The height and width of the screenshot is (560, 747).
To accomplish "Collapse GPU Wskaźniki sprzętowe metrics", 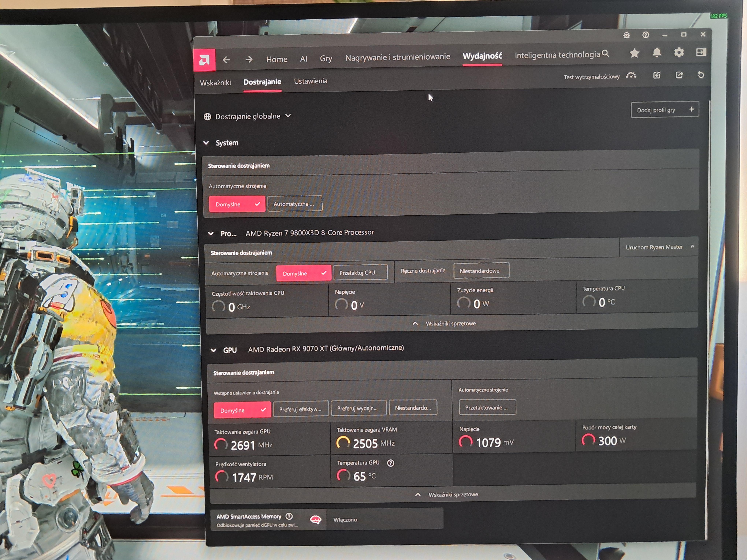I will [446, 494].
